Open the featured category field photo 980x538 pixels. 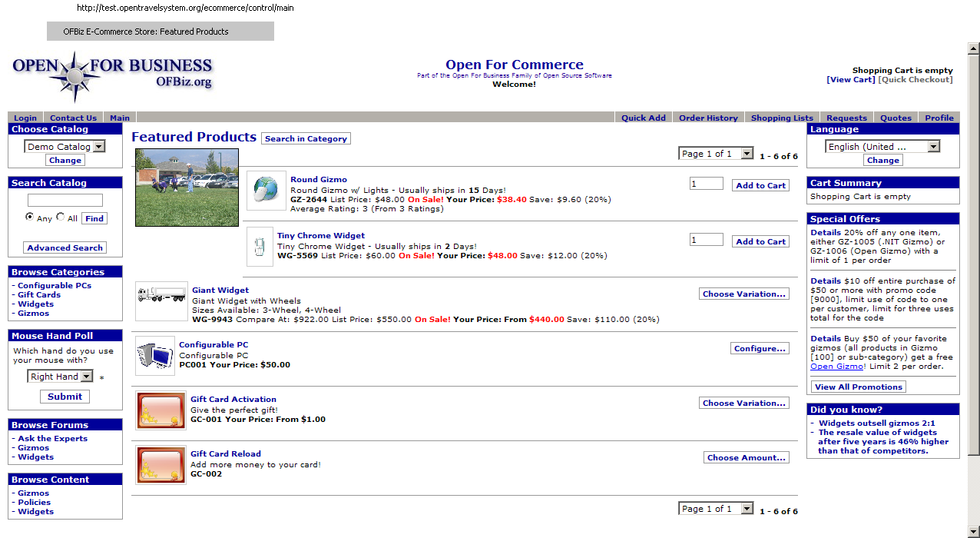pyautogui.click(x=187, y=188)
